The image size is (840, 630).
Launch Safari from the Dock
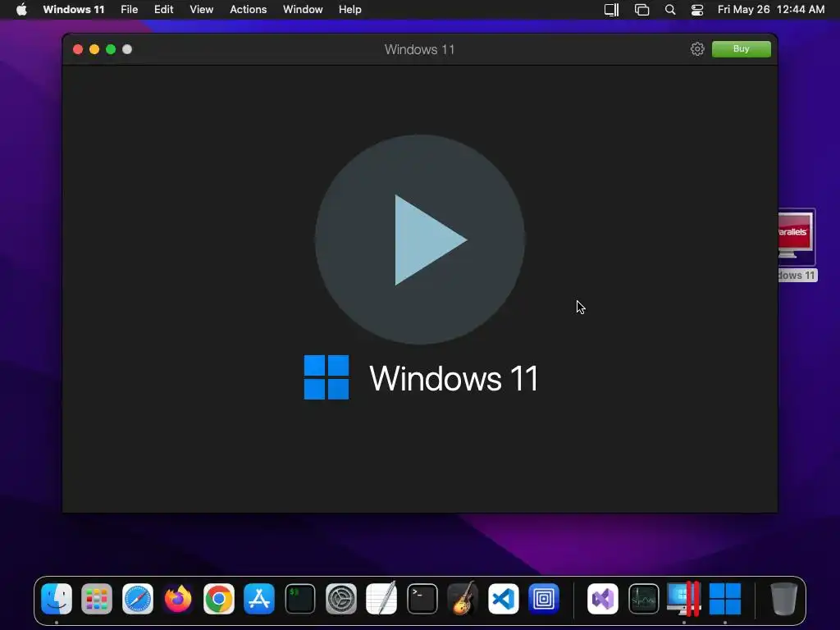coord(138,598)
